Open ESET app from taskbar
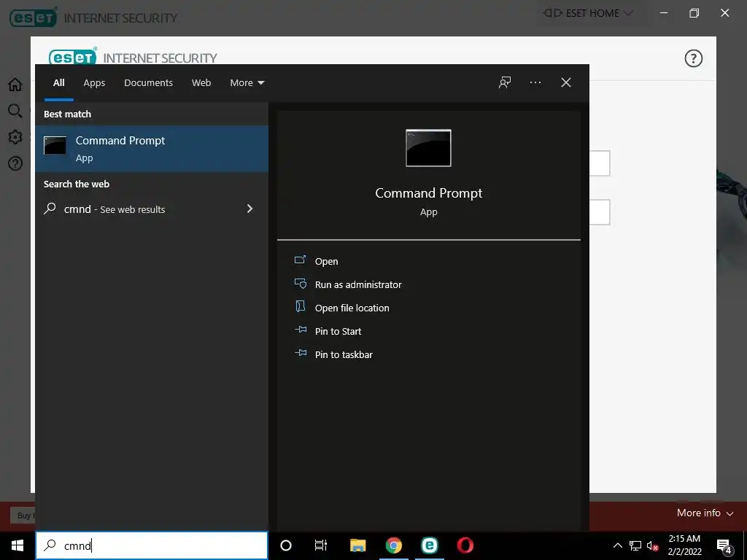This screenshot has height=560, width=747. point(429,545)
